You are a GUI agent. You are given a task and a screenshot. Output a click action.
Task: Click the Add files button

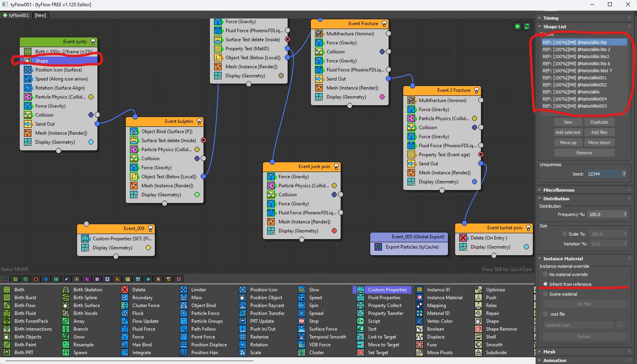point(599,132)
